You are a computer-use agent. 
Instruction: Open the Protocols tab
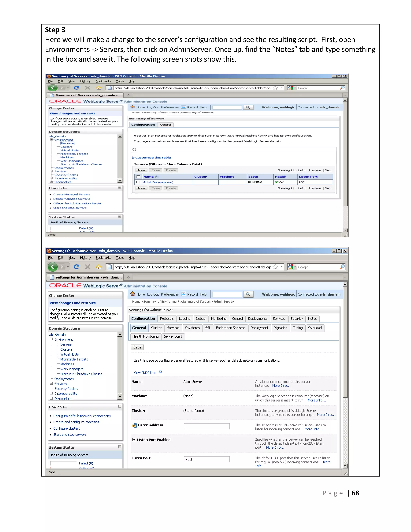click(x=167, y=318)
